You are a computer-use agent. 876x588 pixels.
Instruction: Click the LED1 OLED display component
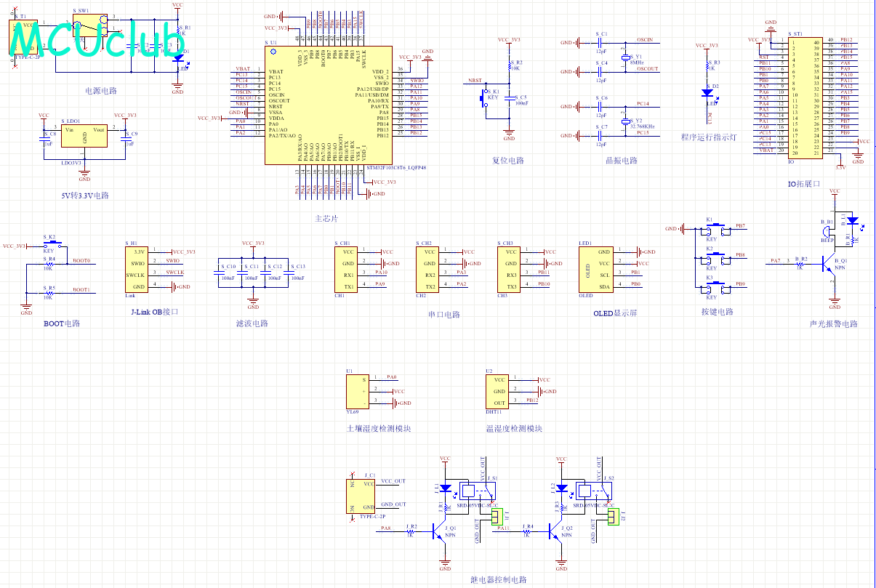(x=597, y=270)
